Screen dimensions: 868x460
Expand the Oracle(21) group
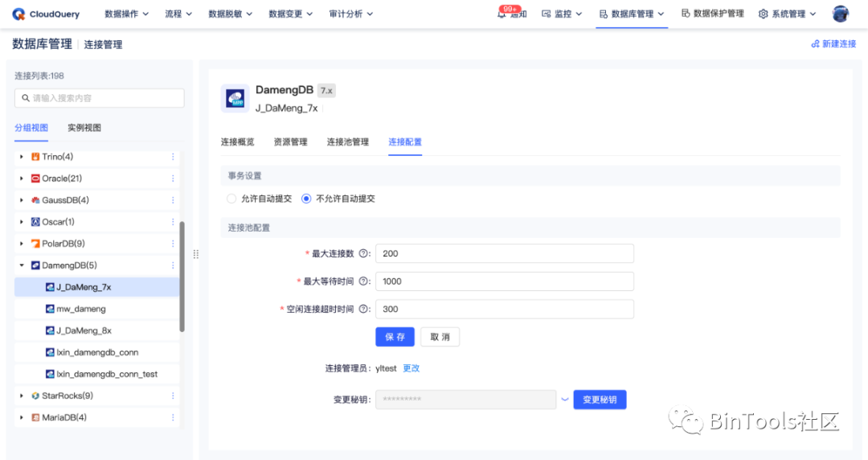tap(22, 179)
